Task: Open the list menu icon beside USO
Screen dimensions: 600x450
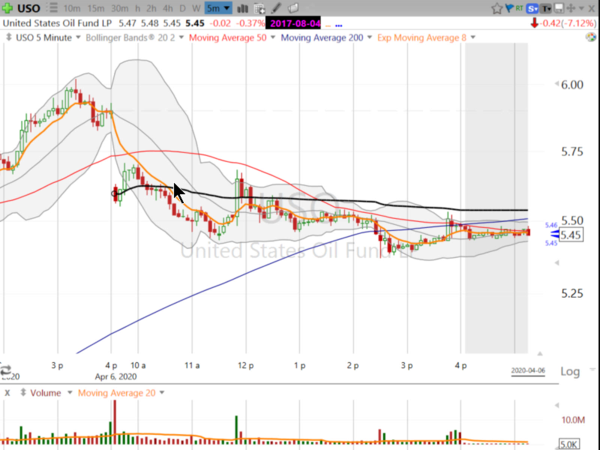Action: click(x=52, y=8)
